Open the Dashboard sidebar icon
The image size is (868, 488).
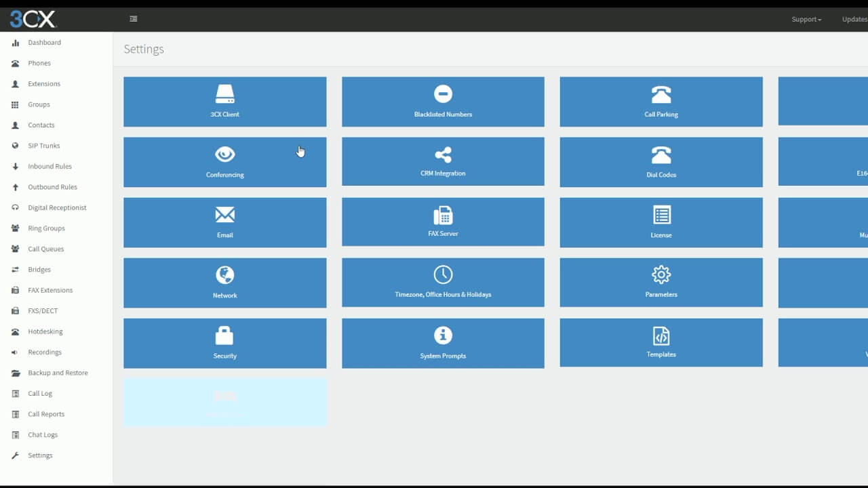pos(15,43)
